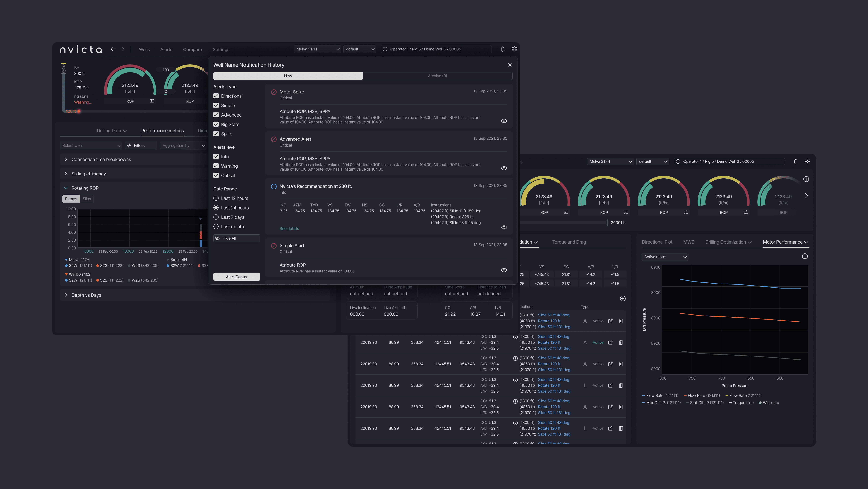Open the Aggregation by dropdown
Screen dimensions: 868x489
(x=183, y=146)
